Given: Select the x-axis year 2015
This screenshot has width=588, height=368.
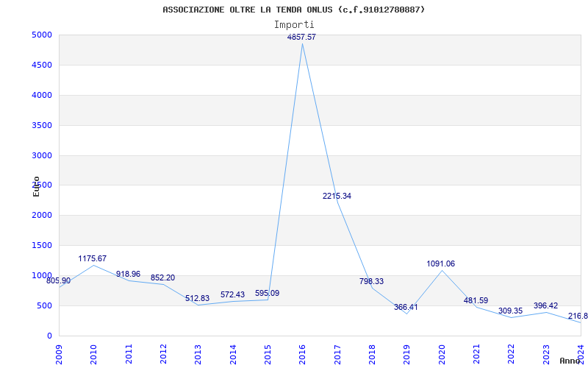Looking at the screenshot, I should click(x=268, y=355).
